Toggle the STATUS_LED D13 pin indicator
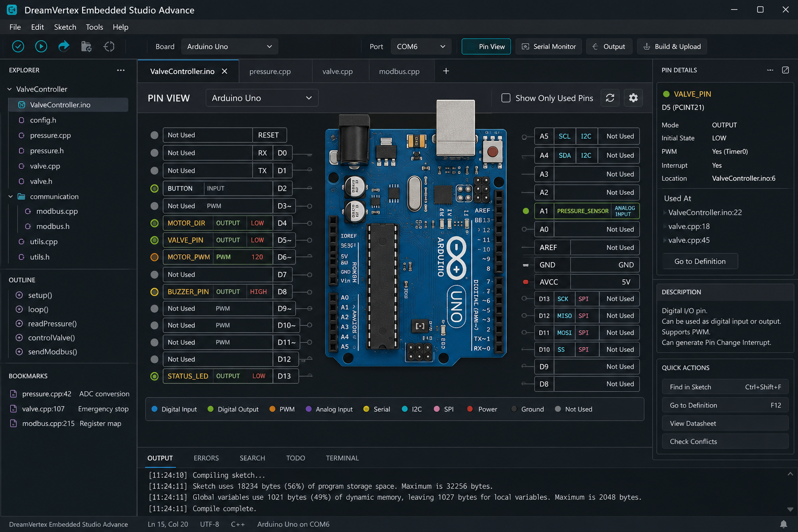 (154, 376)
